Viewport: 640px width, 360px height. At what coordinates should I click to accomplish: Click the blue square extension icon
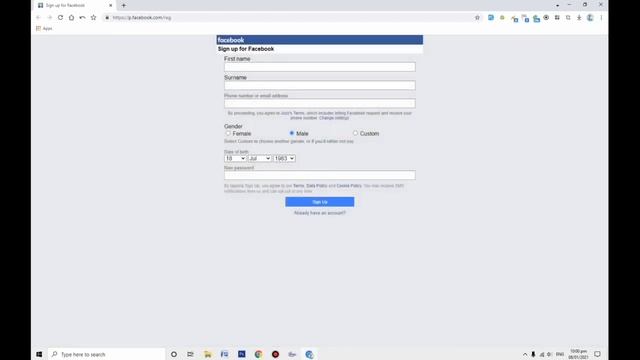491,18
